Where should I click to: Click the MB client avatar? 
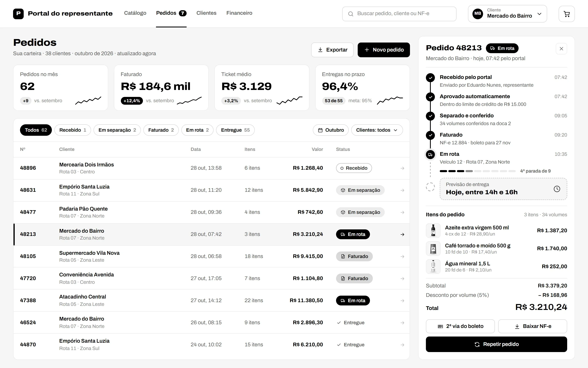coord(478,14)
